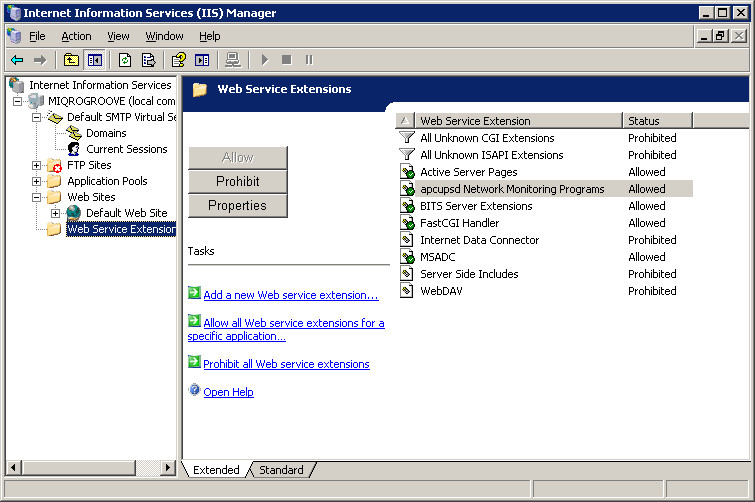Click Prohibit all Web service extensions link

[286, 364]
